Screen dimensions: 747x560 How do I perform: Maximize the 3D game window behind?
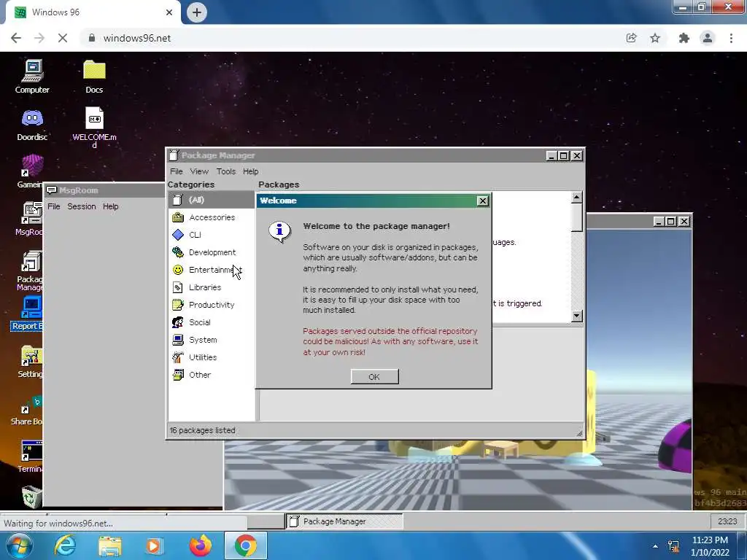(671, 222)
